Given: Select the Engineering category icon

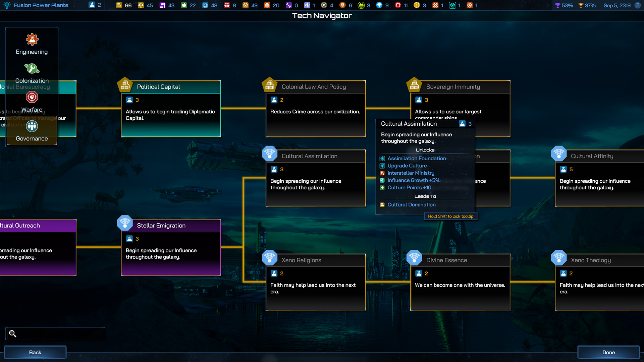Looking at the screenshot, I should 32,40.
